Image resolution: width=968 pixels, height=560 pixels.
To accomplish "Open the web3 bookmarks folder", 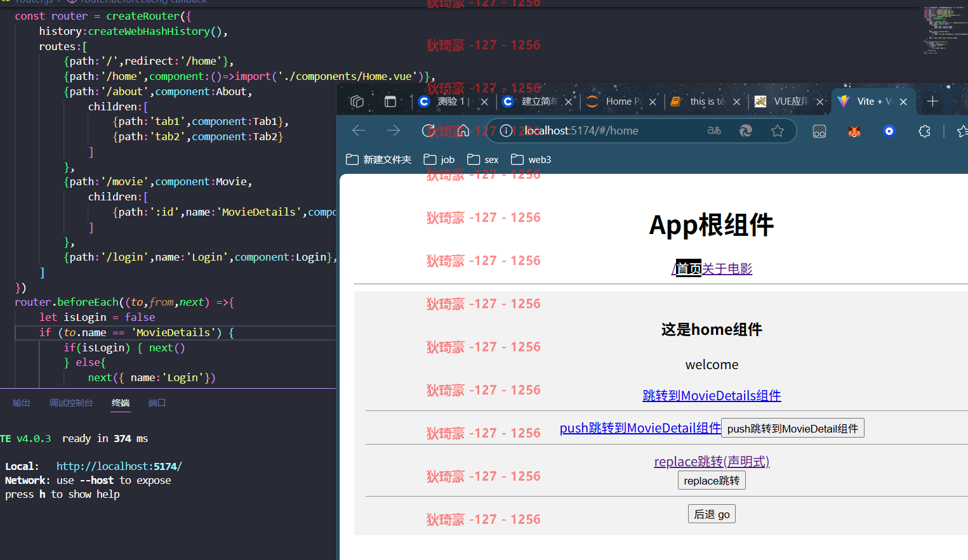I will (531, 160).
